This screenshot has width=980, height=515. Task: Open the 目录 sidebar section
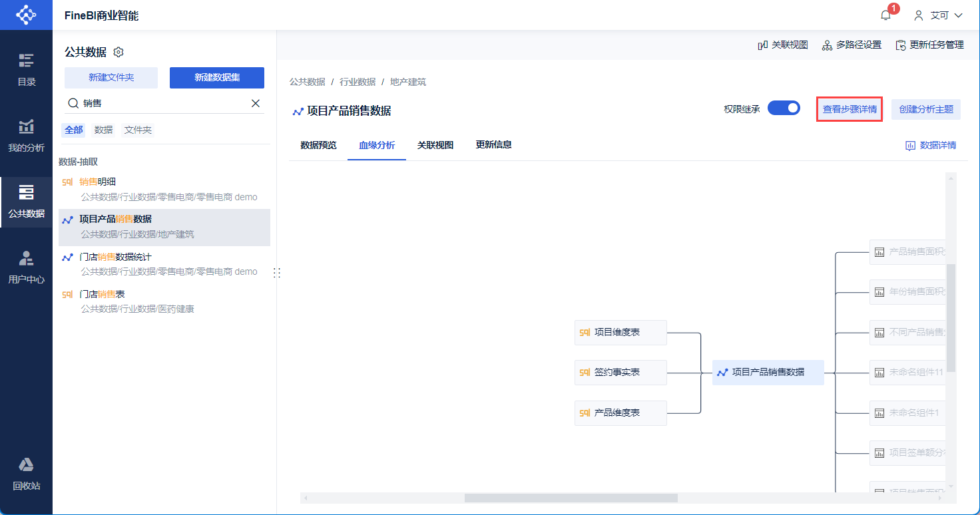tap(26, 70)
